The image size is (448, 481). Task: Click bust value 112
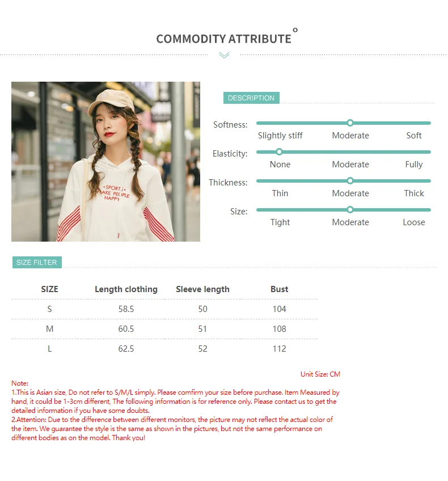click(x=280, y=349)
